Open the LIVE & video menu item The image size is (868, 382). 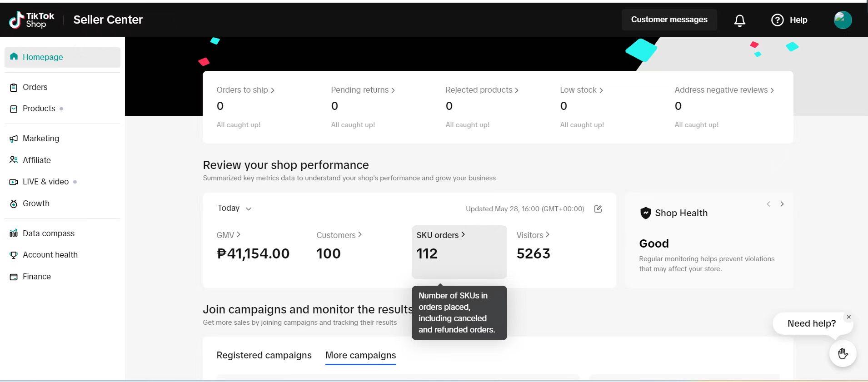(62, 182)
